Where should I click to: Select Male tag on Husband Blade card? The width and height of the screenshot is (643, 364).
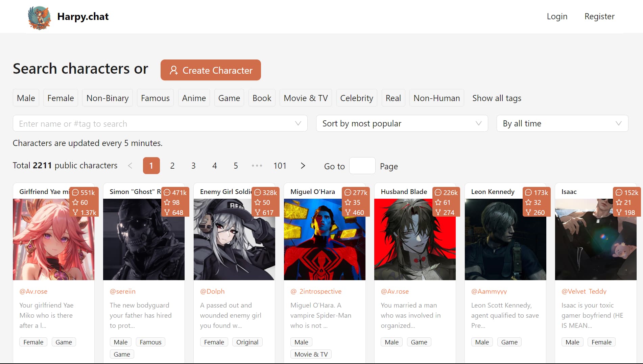click(x=391, y=342)
